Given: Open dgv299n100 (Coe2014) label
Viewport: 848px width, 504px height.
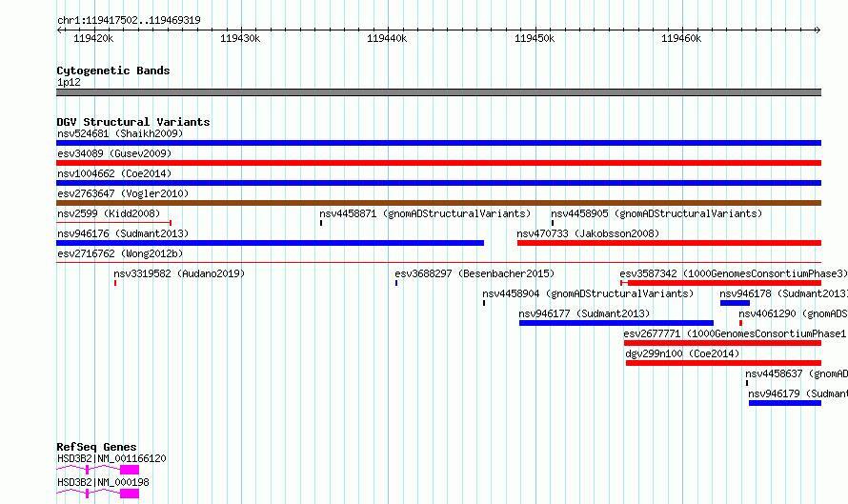Looking at the screenshot, I should [682, 353].
